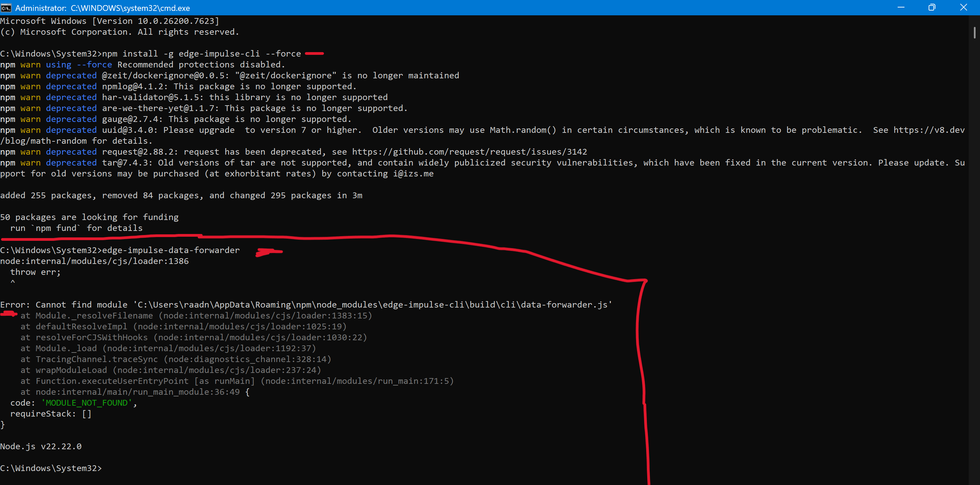Restore down the cmd window
Viewport: 980px width, 485px height.
tap(932, 7)
